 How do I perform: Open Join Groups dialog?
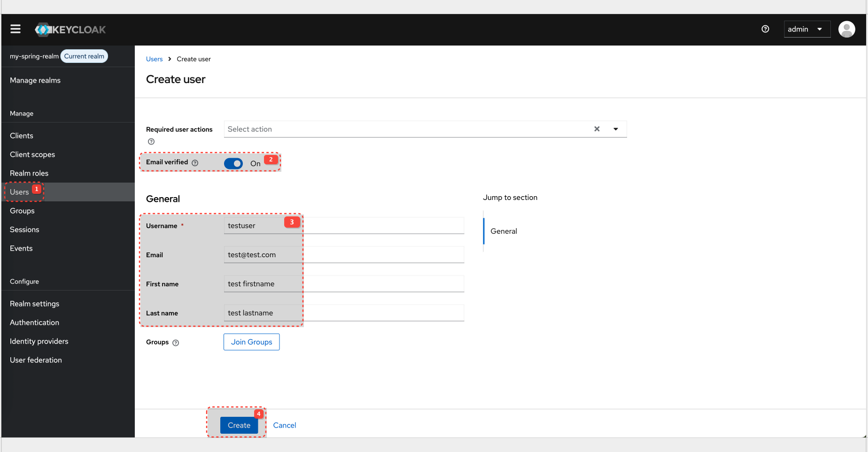click(251, 342)
